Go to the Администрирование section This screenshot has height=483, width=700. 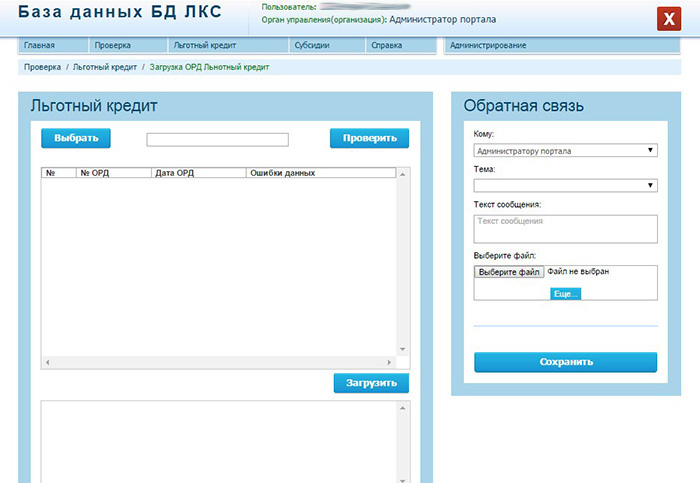(488, 46)
